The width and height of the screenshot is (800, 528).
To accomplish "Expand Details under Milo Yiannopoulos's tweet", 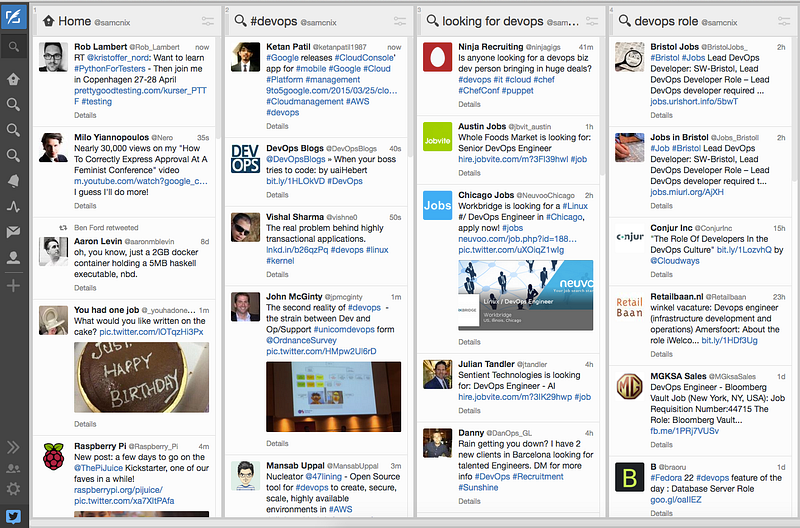I will pyautogui.click(x=85, y=206).
